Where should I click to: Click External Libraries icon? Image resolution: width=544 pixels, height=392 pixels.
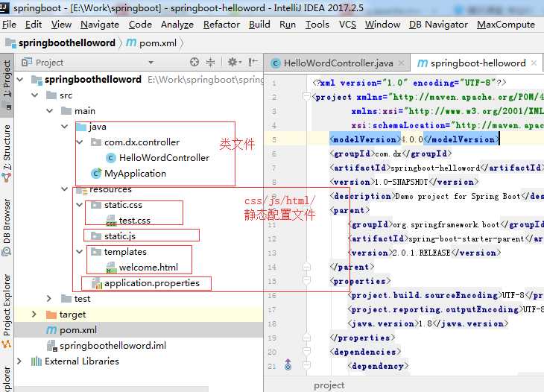[36, 361]
